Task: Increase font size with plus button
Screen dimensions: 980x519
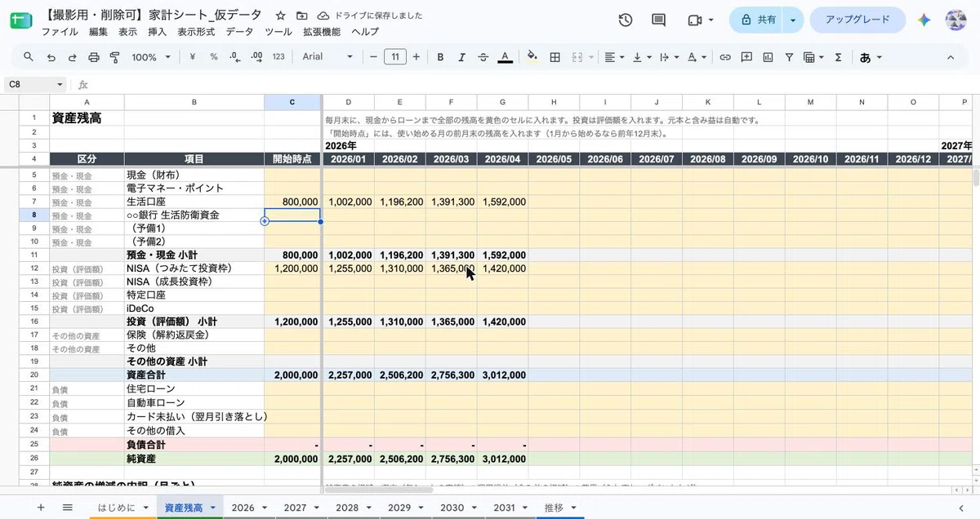Action: click(x=416, y=57)
